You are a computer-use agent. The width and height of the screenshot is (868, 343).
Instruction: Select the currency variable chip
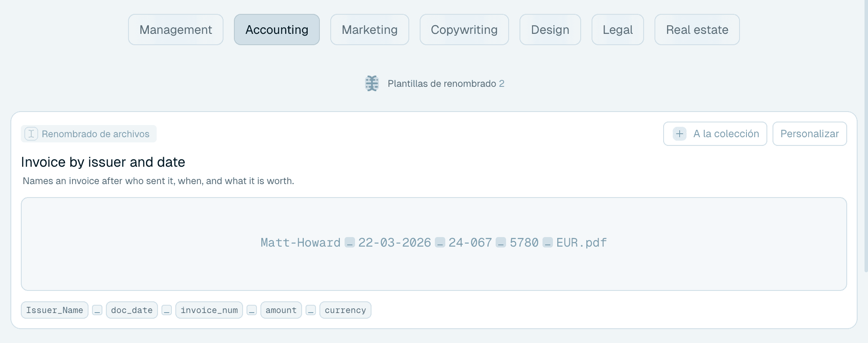click(x=345, y=310)
